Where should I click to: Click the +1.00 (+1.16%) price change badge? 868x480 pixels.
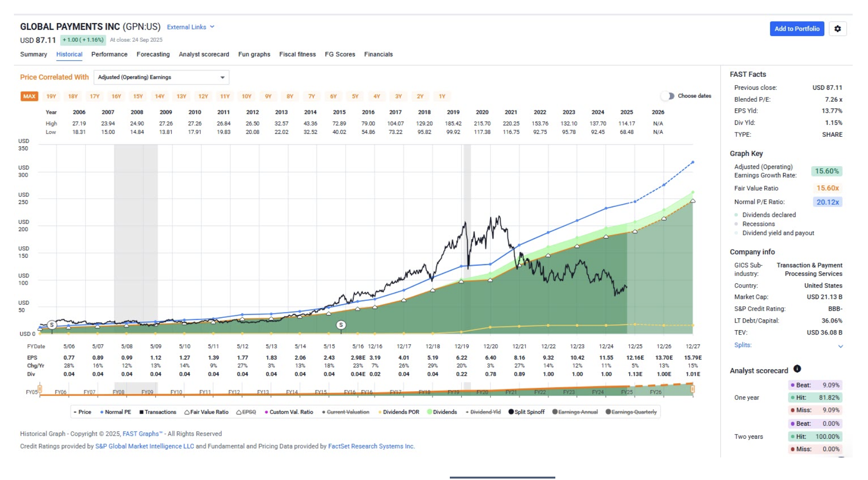(x=83, y=40)
